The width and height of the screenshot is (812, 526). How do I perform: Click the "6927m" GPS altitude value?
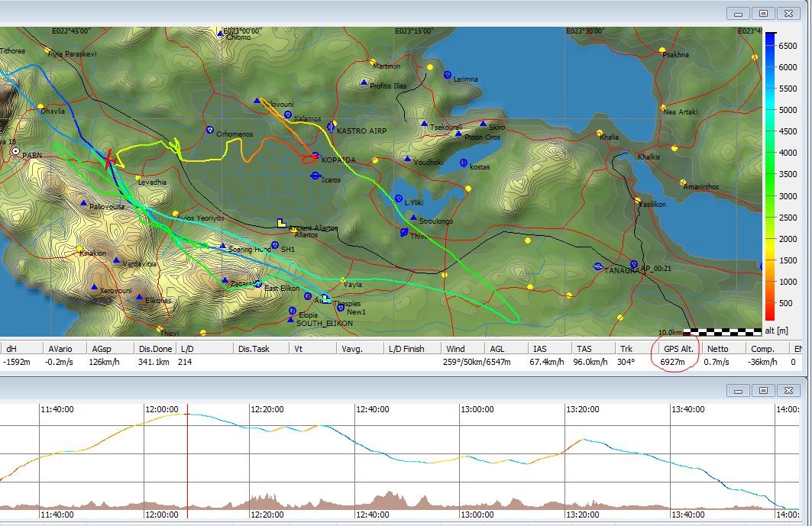tap(672, 362)
